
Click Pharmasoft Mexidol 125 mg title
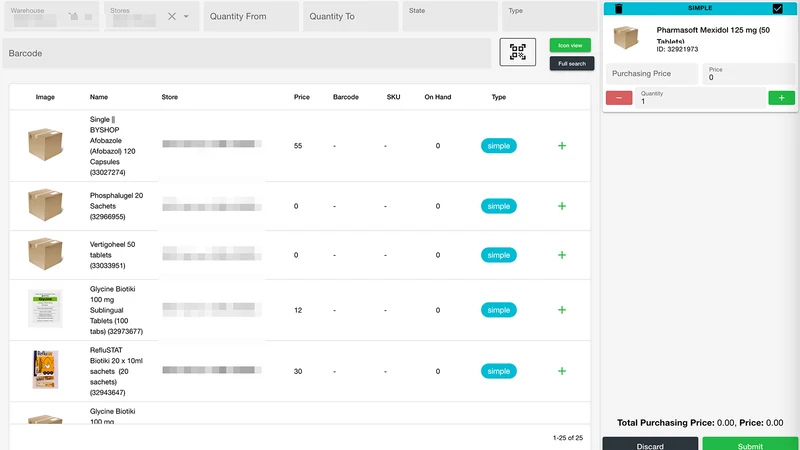713,35
